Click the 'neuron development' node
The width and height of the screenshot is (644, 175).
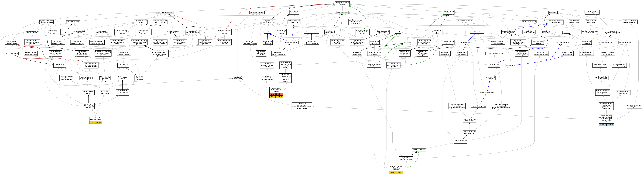(x=479, y=106)
